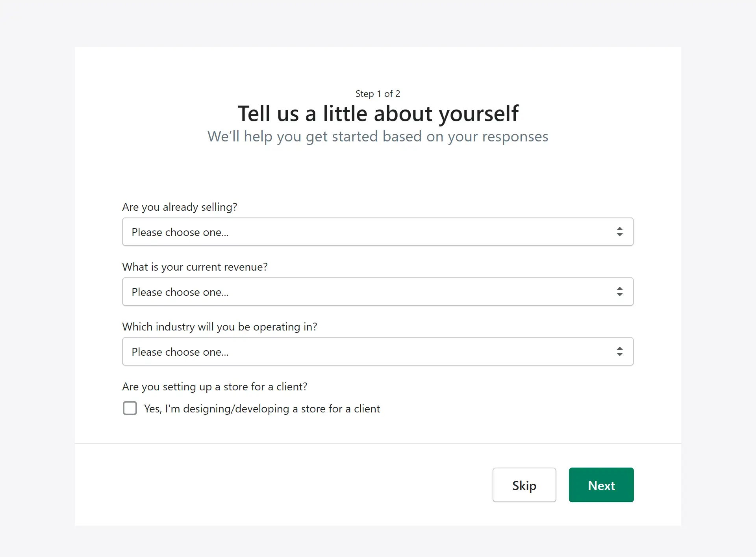The image size is (756, 557).
Task: Click 'Please choose one...' text under current revenue
Action: pos(180,292)
